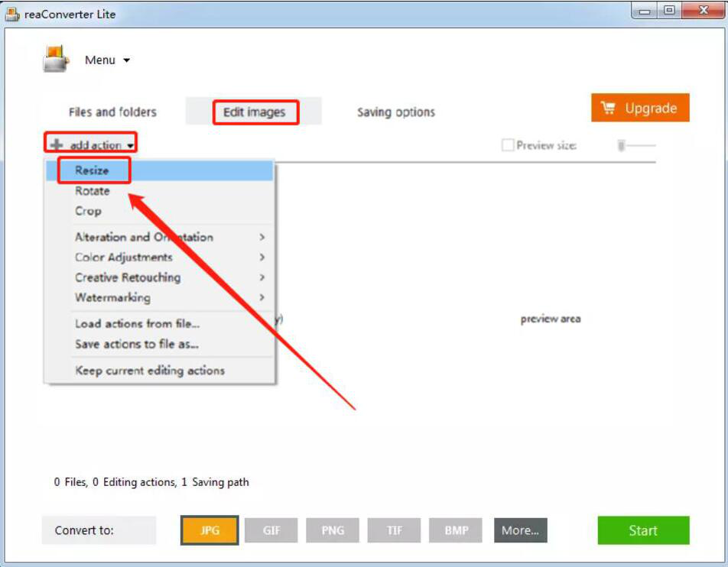This screenshot has width=728, height=567.
Task: Switch to the Files and folders tab
Action: point(112,112)
